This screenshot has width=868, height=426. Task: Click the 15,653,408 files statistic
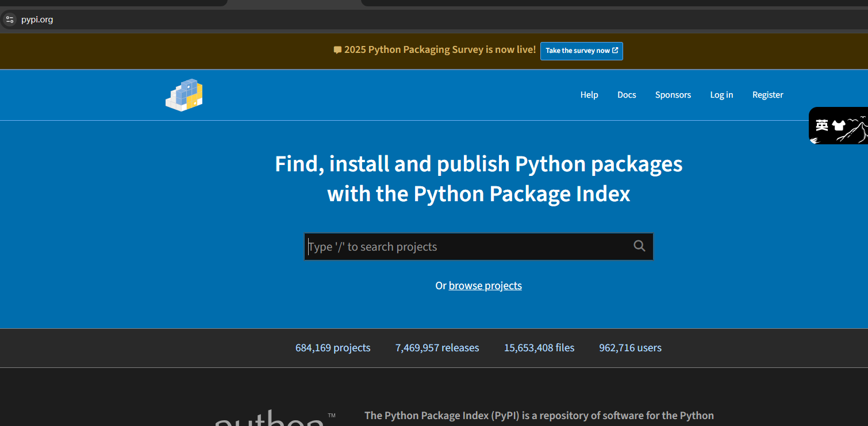coord(539,348)
